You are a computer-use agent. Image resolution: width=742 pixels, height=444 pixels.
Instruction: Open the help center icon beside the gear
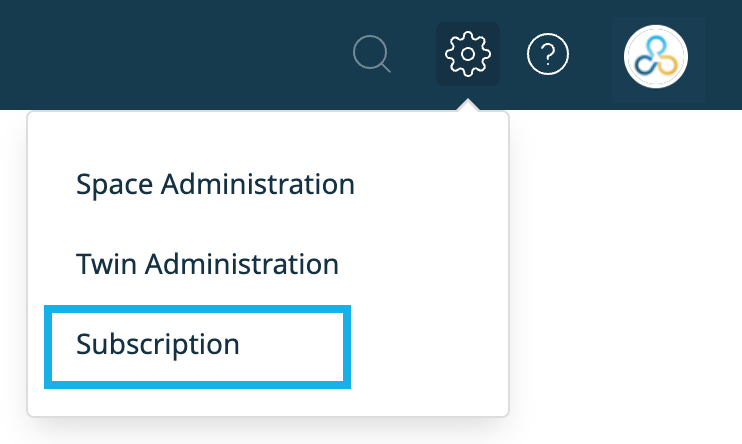click(x=548, y=54)
